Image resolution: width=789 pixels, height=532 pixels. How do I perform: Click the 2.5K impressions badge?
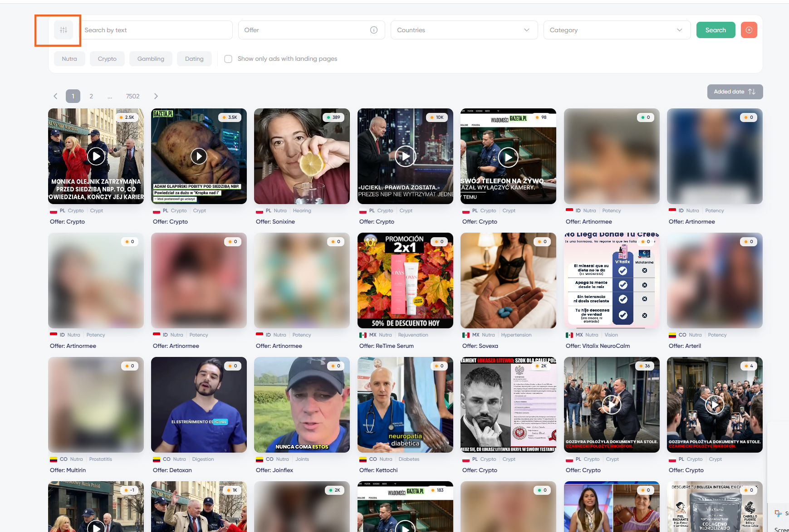coord(127,117)
